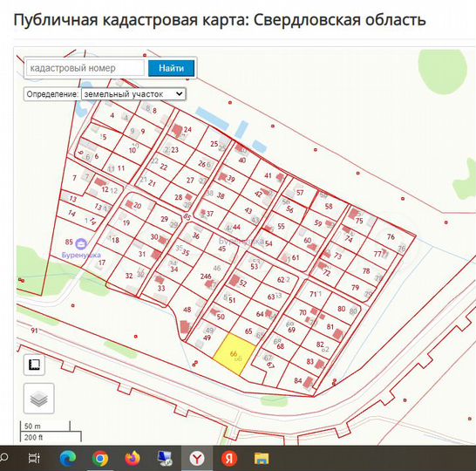Click land parcel number 7
This screenshot has width=476, height=471.
pyautogui.click(x=74, y=178)
